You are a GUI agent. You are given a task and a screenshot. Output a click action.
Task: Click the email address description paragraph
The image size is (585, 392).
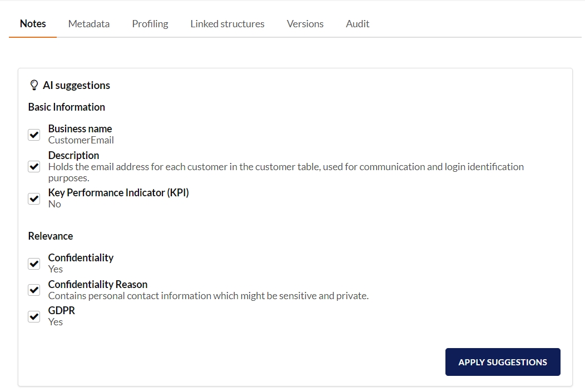pos(286,167)
